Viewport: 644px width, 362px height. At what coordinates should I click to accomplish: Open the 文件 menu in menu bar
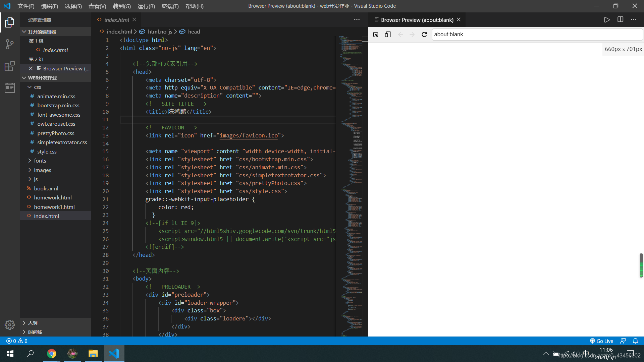tap(25, 6)
